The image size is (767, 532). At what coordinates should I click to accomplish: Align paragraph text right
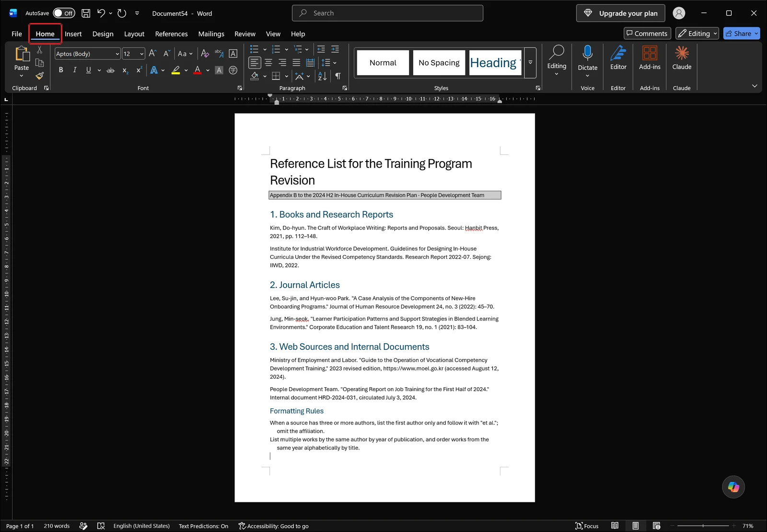point(282,63)
